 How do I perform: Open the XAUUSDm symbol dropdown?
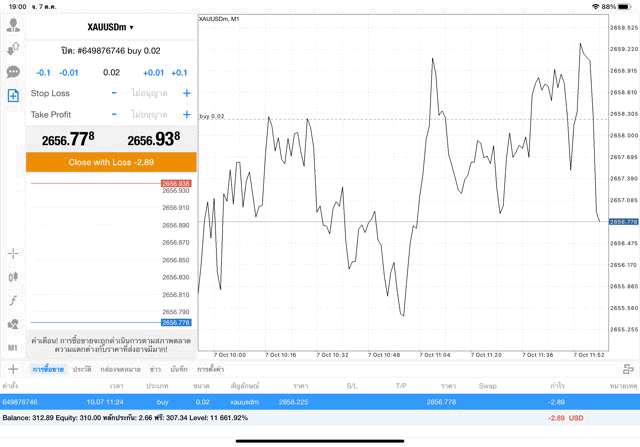tap(110, 27)
